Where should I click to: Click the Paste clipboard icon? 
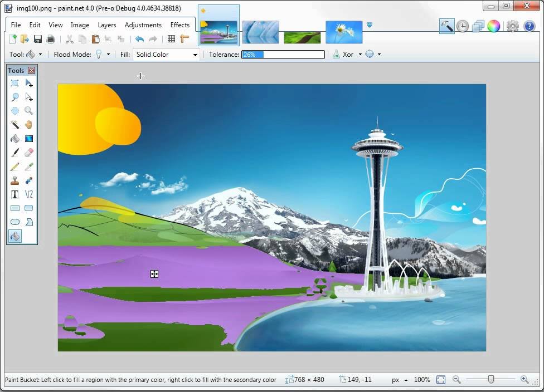tap(95, 39)
